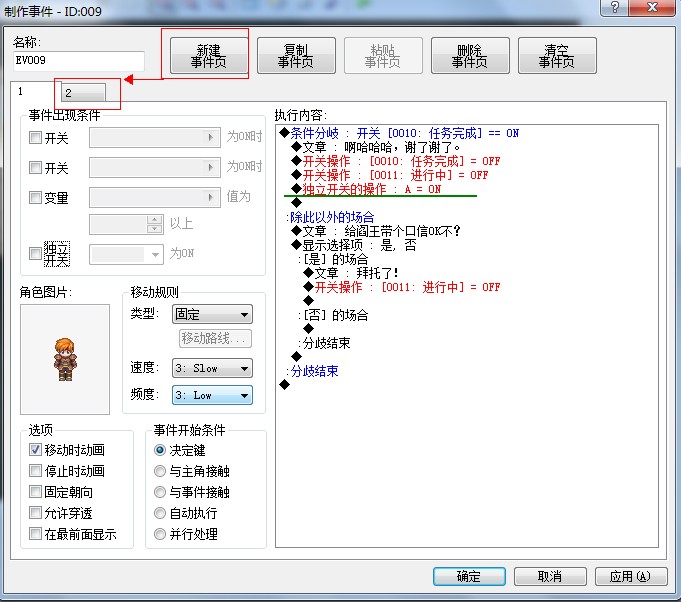681x602 pixels.
Task: Click the help question mark button
Action: coord(614,7)
